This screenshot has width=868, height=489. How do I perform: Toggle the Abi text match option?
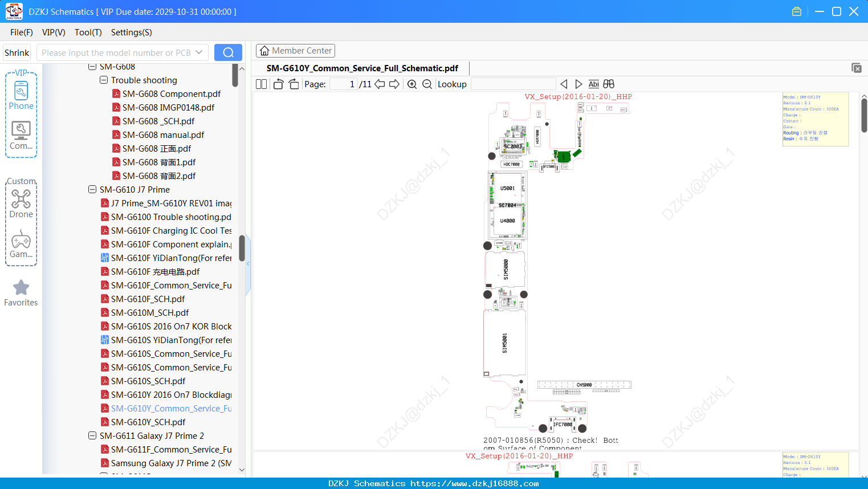(x=593, y=84)
